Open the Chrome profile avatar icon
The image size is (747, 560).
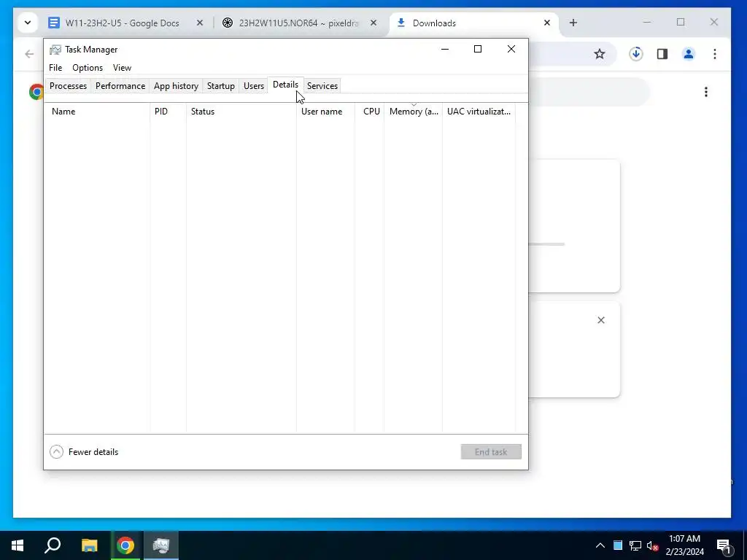[689, 54]
